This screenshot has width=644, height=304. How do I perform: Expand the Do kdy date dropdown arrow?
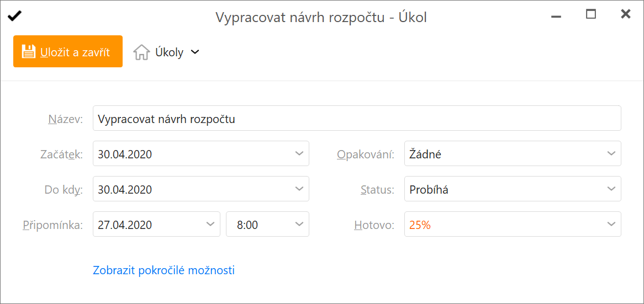(x=299, y=189)
